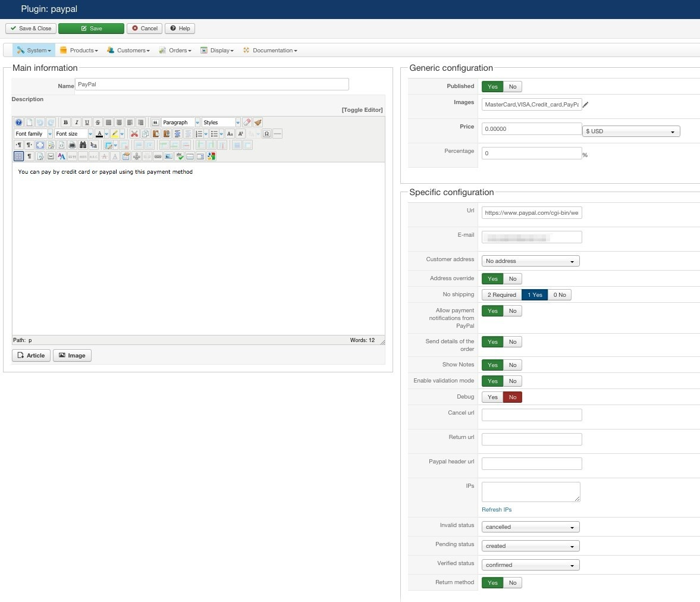The height and width of the screenshot is (602, 700).
Task: Turn Debug to Yes
Action: [492, 397]
